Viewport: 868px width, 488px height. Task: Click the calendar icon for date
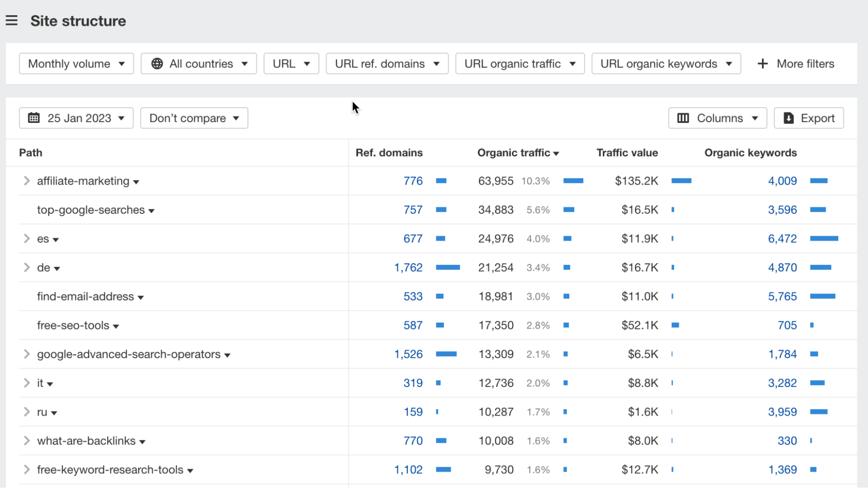(35, 117)
